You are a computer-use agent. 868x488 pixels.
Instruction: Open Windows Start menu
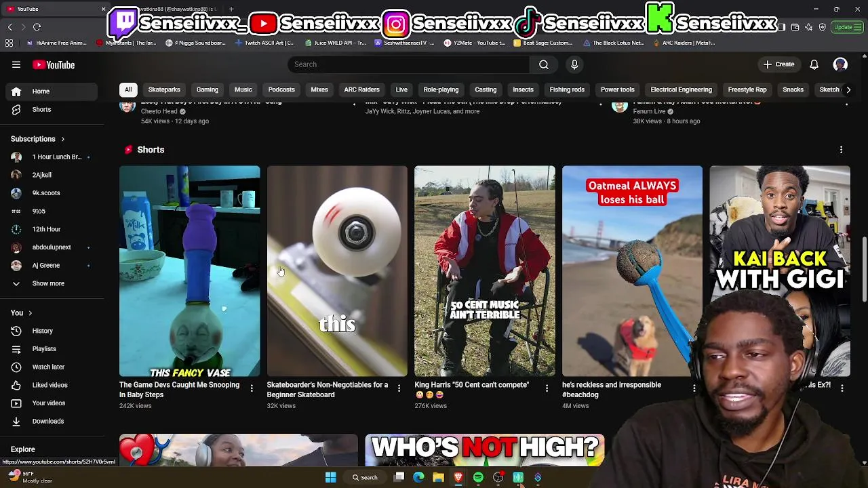coord(330,477)
